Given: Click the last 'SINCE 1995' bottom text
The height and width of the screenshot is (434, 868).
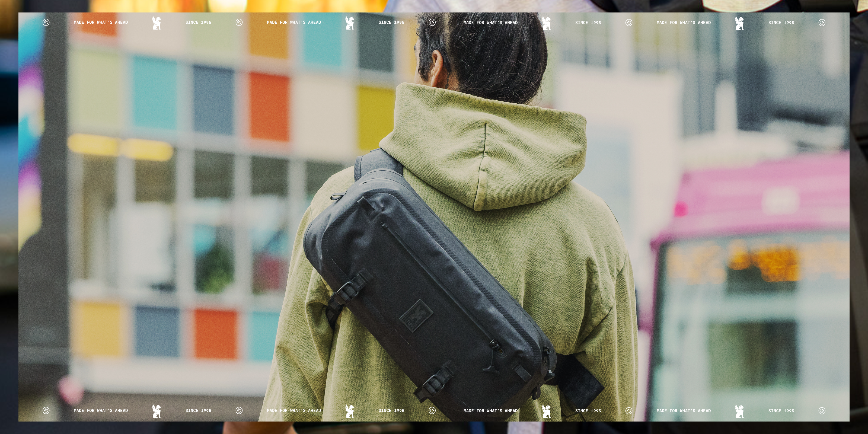Looking at the screenshot, I should click(x=781, y=411).
